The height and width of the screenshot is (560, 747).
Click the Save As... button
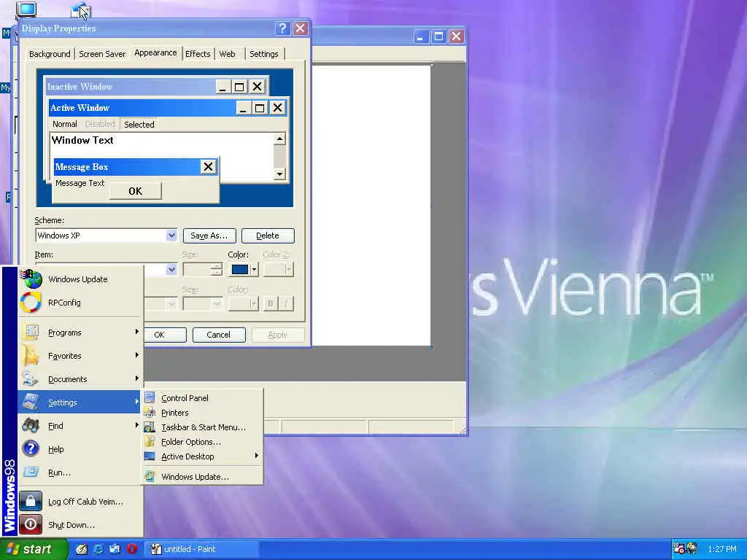(x=209, y=236)
